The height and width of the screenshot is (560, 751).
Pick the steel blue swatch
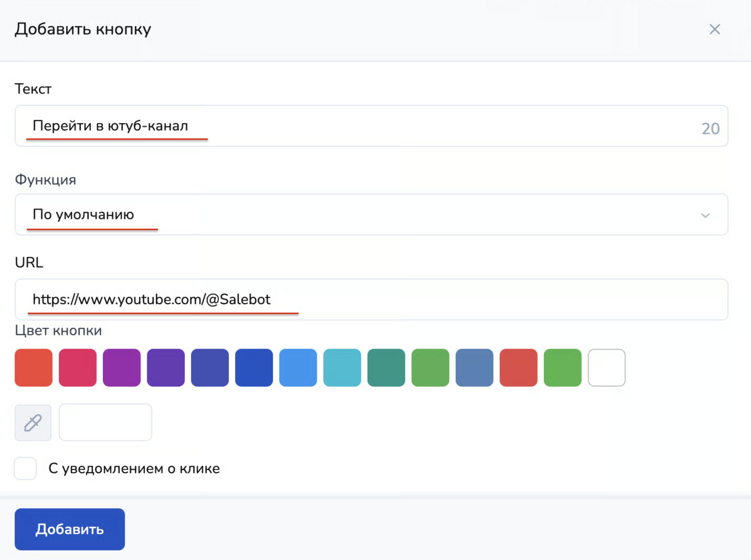point(474,368)
